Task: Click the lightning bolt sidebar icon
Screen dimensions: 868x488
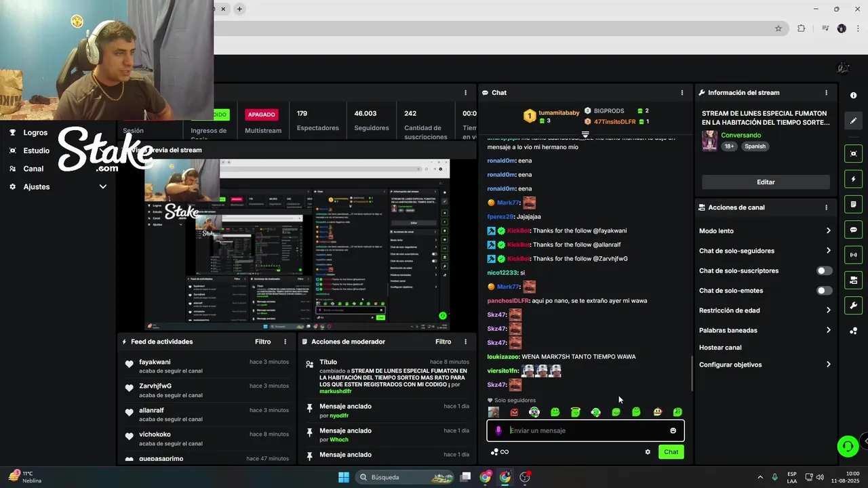Action: (853, 179)
